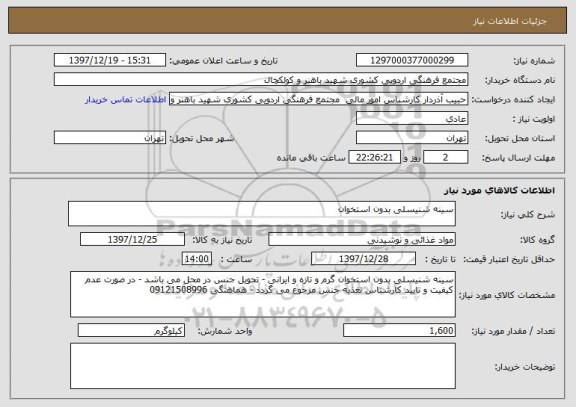Click the days remaining field showing 2
576x407 pixels.
coord(445,158)
